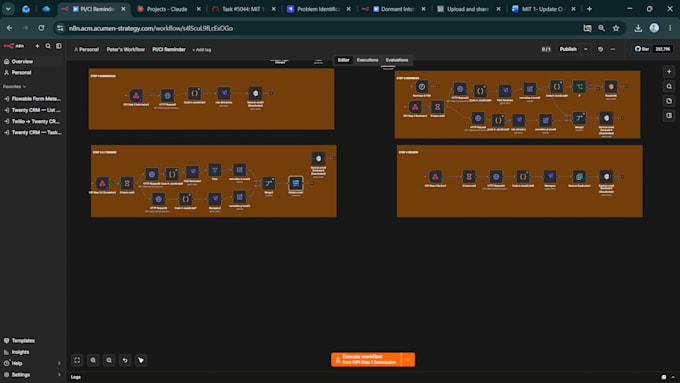The width and height of the screenshot is (680, 383).
Task: Select the Merge node in Step 2 group
Action: [x=579, y=118]
